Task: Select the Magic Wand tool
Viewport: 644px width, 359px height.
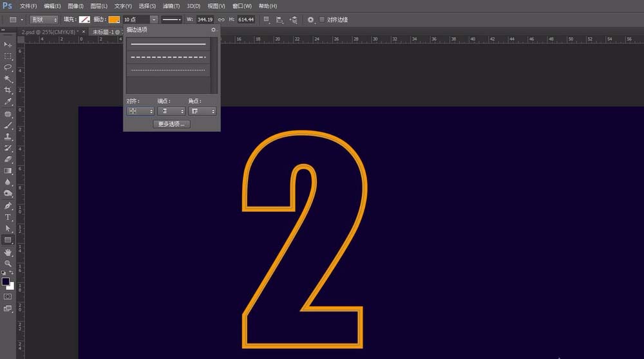Action: point(8,78)
